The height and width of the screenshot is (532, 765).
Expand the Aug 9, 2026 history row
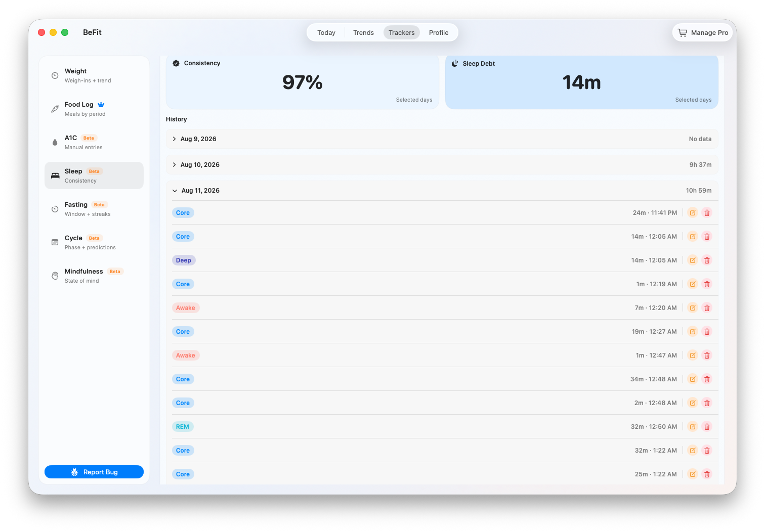(442, 139)
